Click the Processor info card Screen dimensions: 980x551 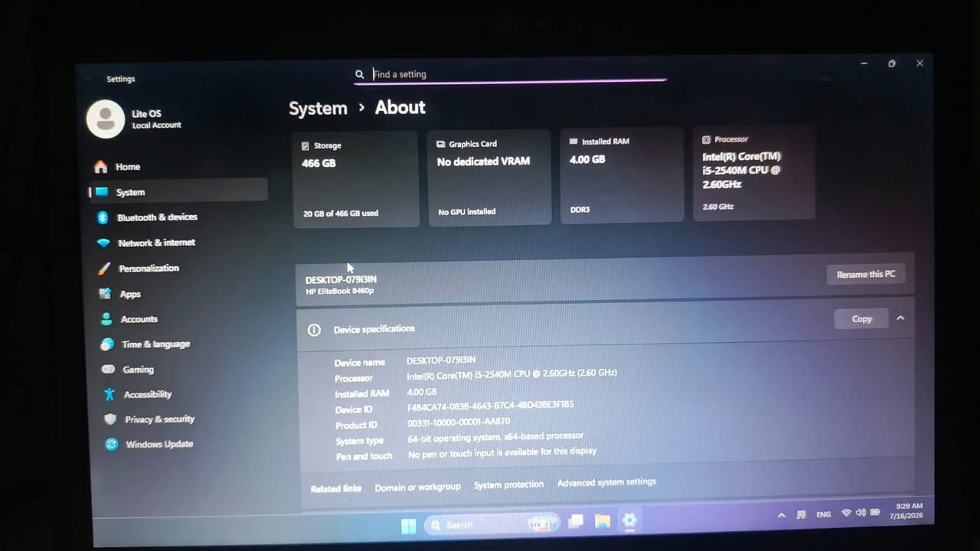(753, 174)
